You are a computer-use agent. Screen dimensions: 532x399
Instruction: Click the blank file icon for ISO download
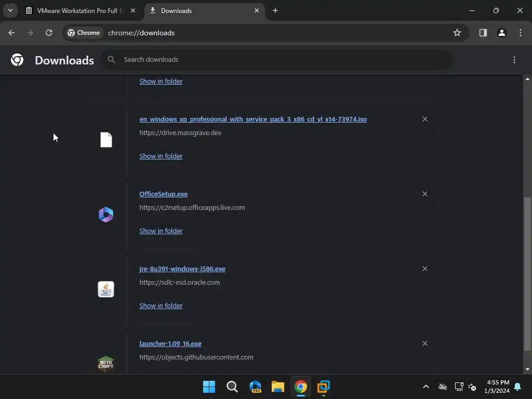106,140
